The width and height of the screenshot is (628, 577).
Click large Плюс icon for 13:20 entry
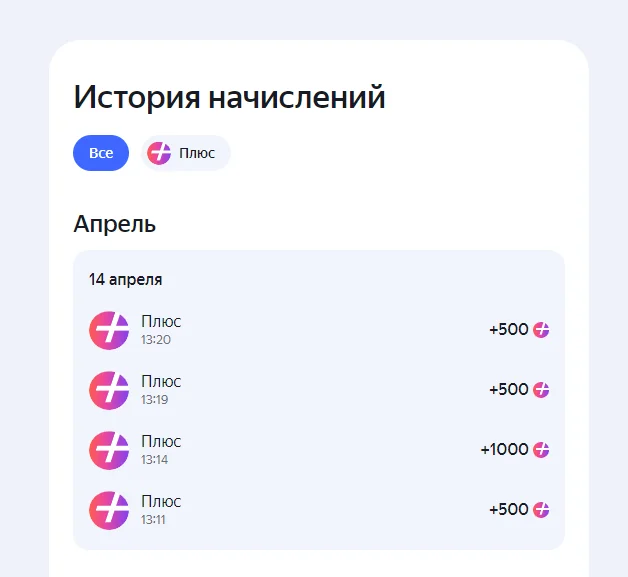109,330
